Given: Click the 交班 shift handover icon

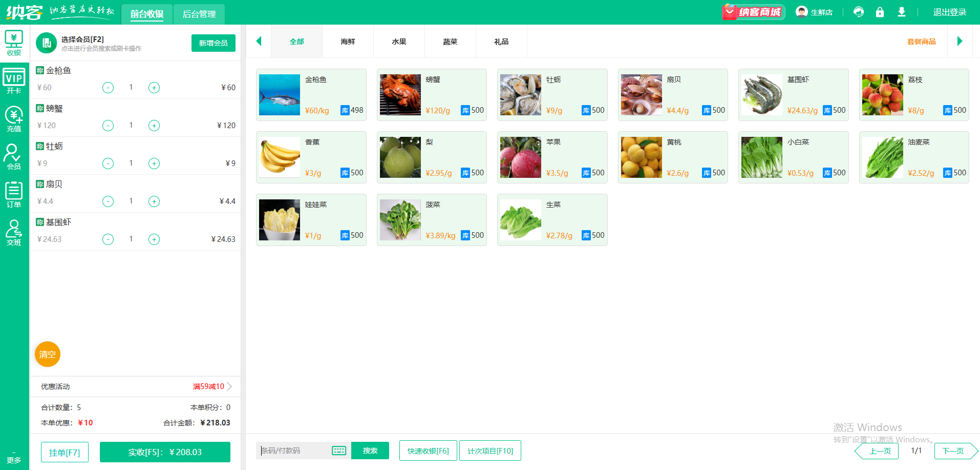Looking at the screenshot, I should coord(14,233).
